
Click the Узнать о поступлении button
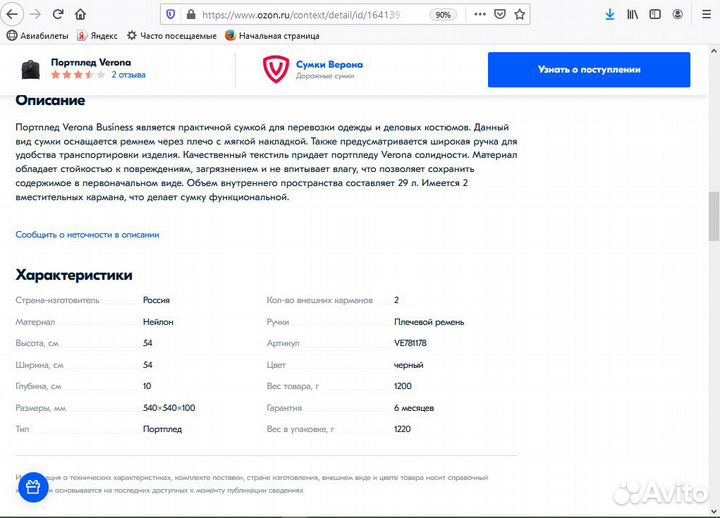(x=588, y=69)
